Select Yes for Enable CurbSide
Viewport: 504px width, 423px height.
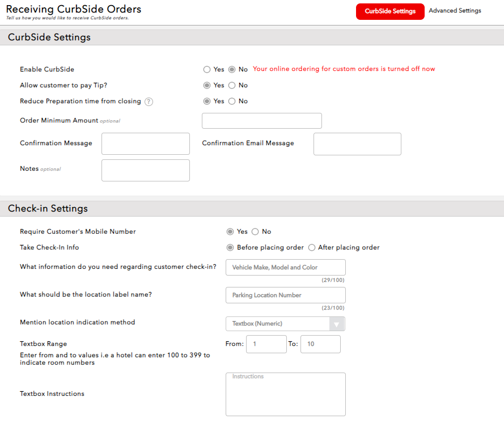pyautogui.click(x=207, y=69)
